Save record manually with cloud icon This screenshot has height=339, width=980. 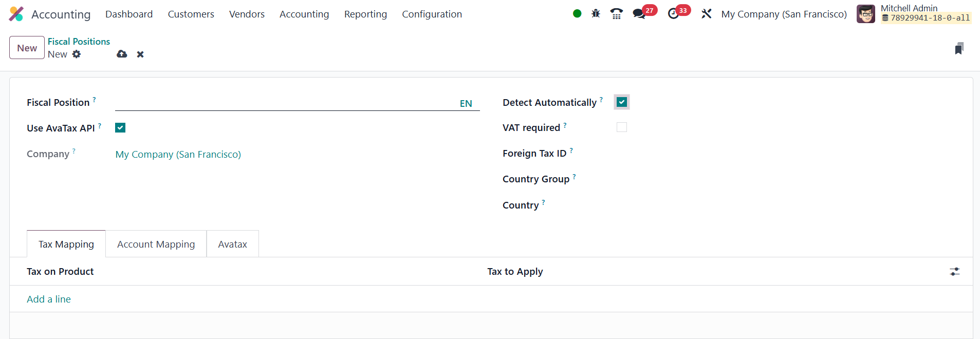(122, 54)
